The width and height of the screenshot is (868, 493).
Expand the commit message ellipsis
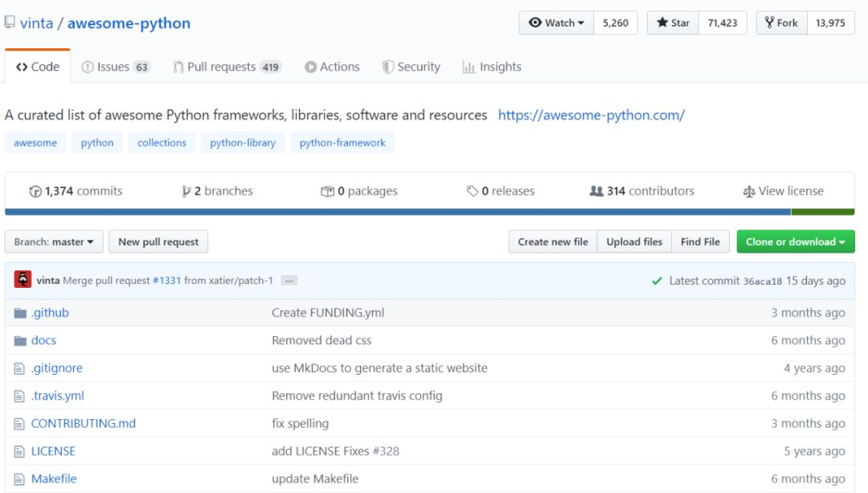pos(289,281)
